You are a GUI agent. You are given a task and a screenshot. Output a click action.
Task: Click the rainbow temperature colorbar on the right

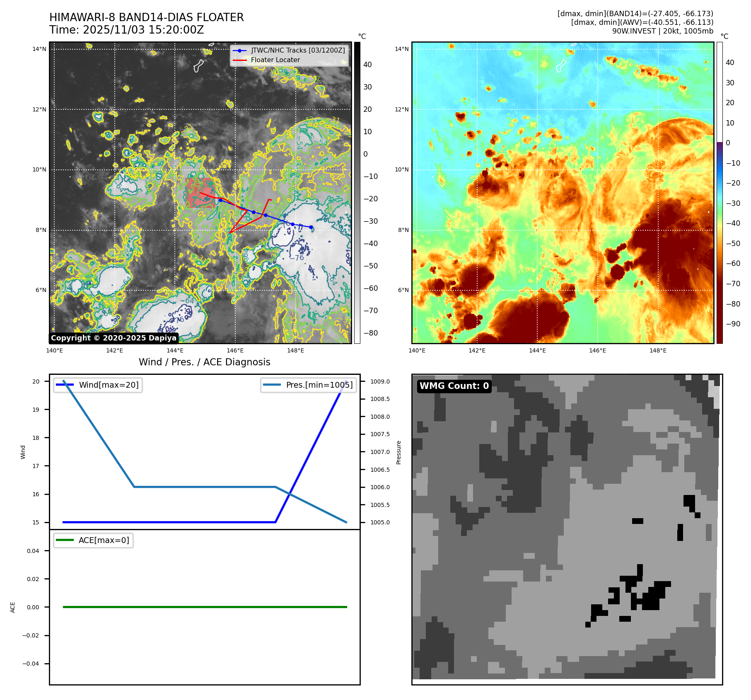pos(720,193)
